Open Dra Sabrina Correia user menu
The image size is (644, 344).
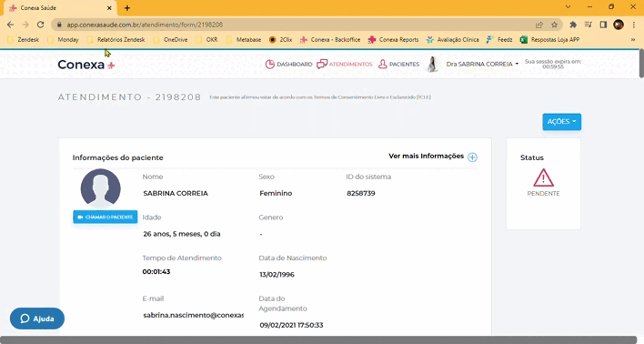tap(482, 64)
